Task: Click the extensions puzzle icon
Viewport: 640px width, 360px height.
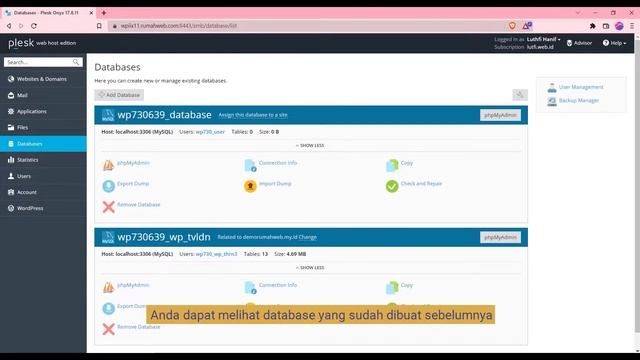Action: [x=593, y=26]
